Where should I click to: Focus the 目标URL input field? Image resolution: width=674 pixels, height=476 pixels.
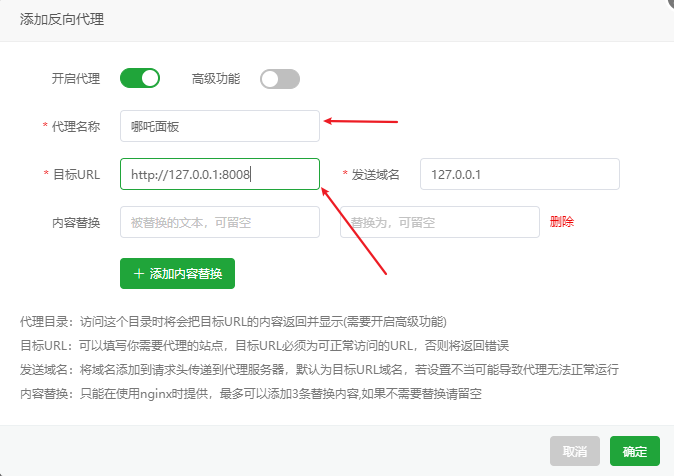coord(220,174)
